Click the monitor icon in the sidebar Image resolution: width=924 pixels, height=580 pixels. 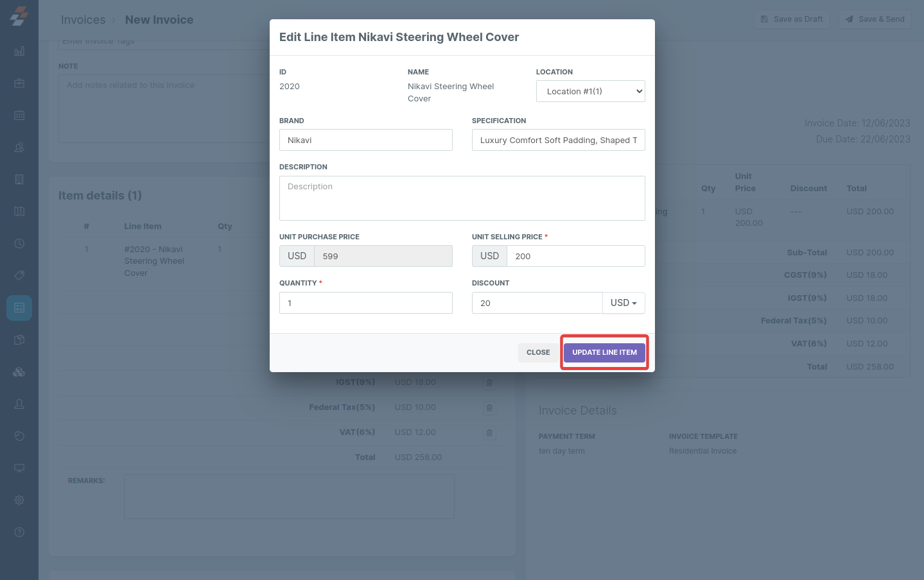click(19, 468)
